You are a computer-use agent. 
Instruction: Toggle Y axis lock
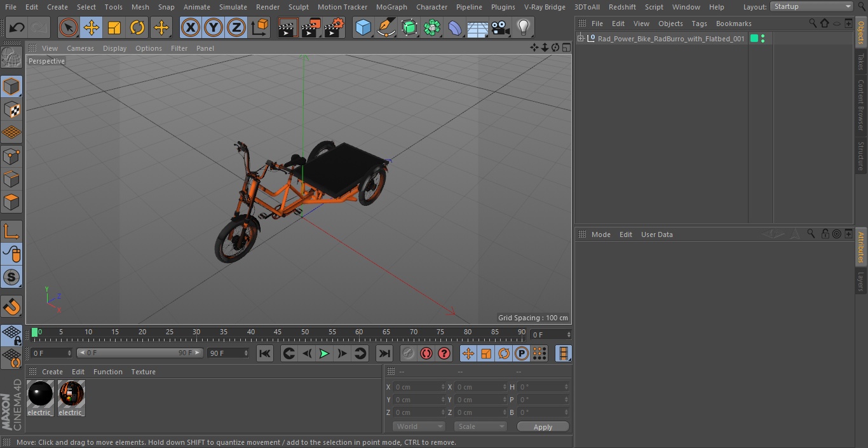click(214, 28)
